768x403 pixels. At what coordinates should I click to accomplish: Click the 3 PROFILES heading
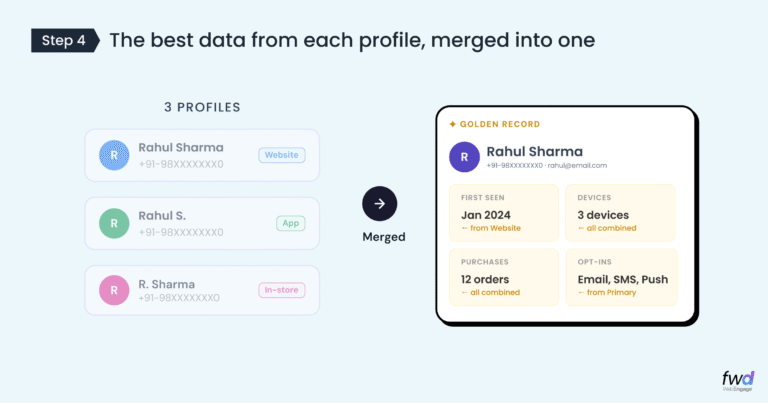tap(202, 107)
